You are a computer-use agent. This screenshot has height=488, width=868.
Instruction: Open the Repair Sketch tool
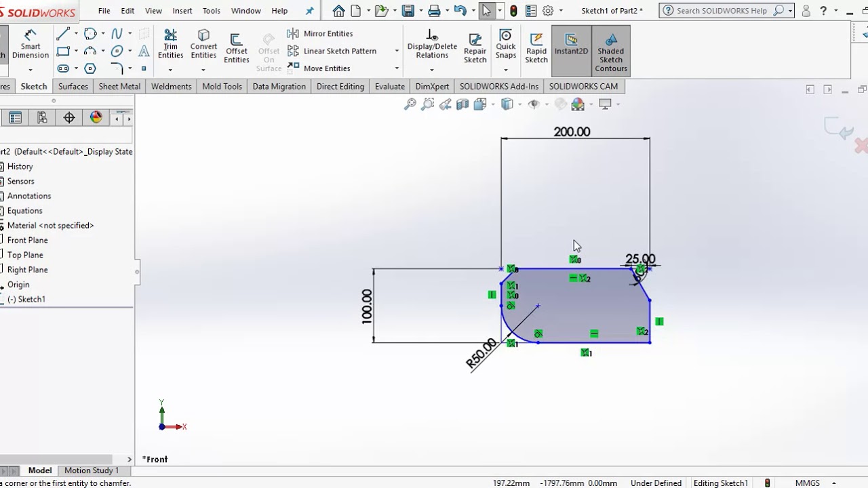coord(475,49)
